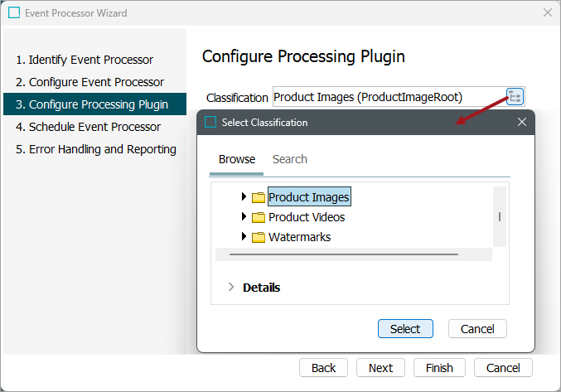Expand the Details section
This screenshot has width=561, height=392.
pyautogui.click(x=230, y=288)
